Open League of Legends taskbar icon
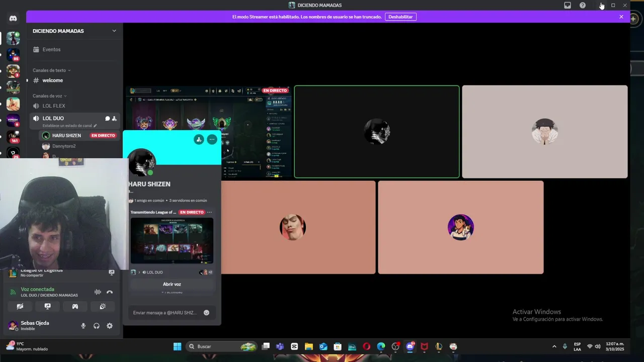 point(439,346)
